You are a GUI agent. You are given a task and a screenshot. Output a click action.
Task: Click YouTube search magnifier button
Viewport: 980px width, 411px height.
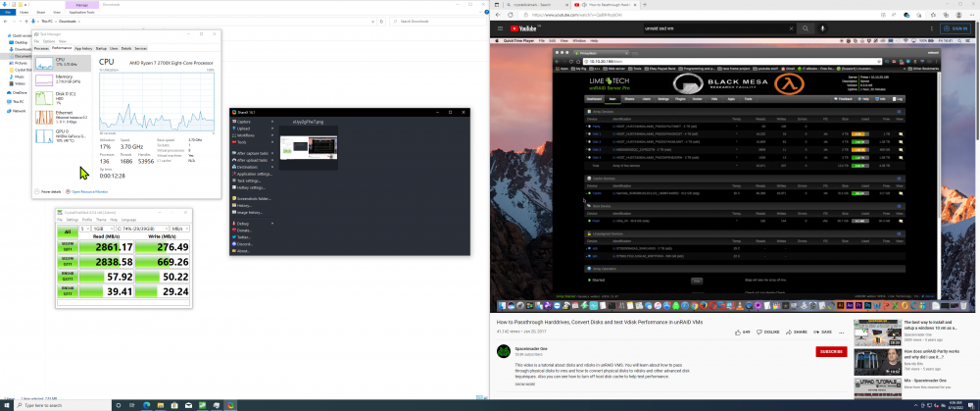tap(806, 28)
